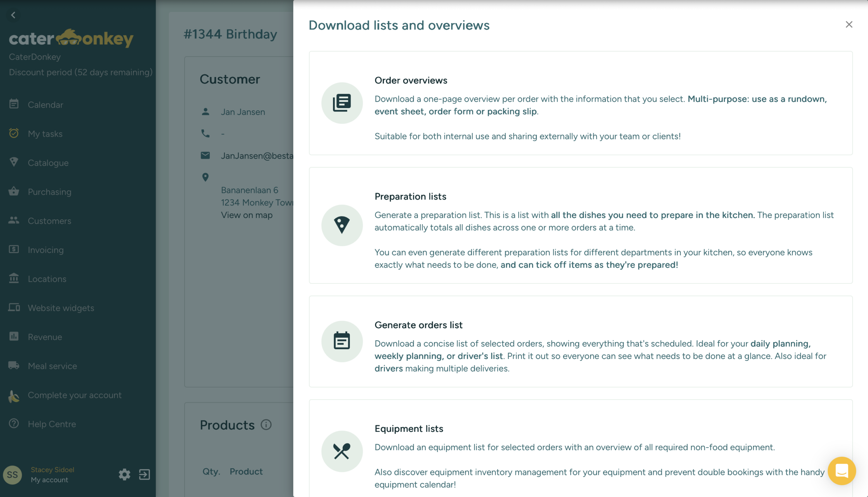Click the Order overviews document icon
Screen dimensions: 868x497
pos(342,103)
